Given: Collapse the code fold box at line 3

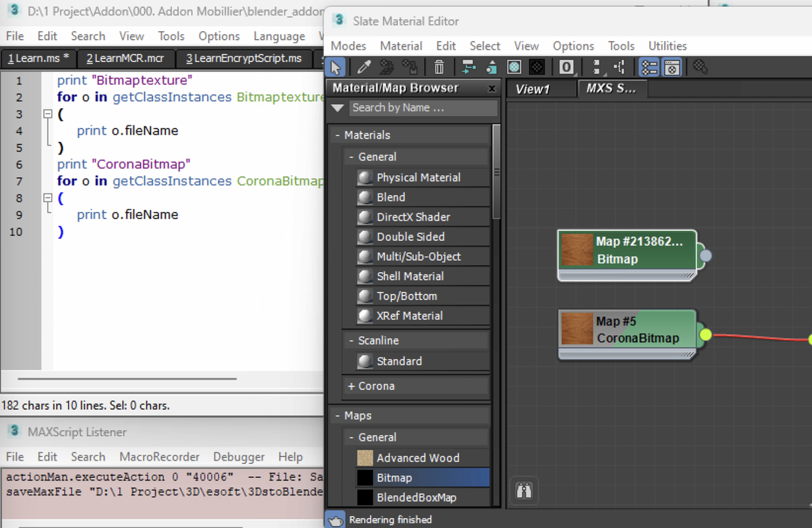Looking at the screenshot, I should pos(47,114).
